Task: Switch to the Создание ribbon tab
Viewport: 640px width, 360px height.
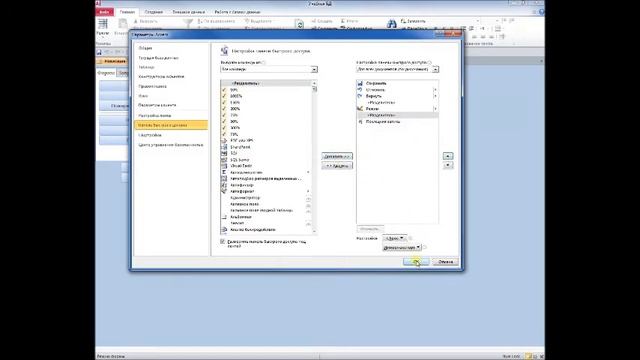Action: [x=154, y=12]
